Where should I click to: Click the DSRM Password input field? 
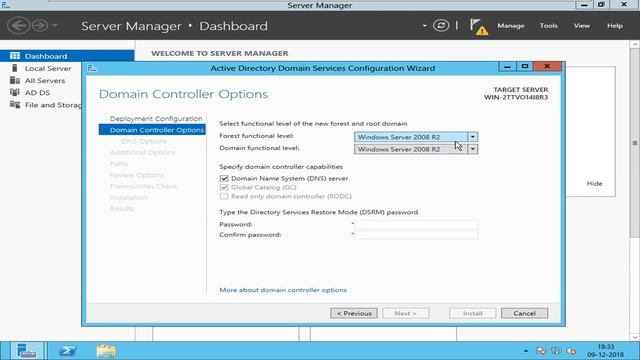point(416,224)
